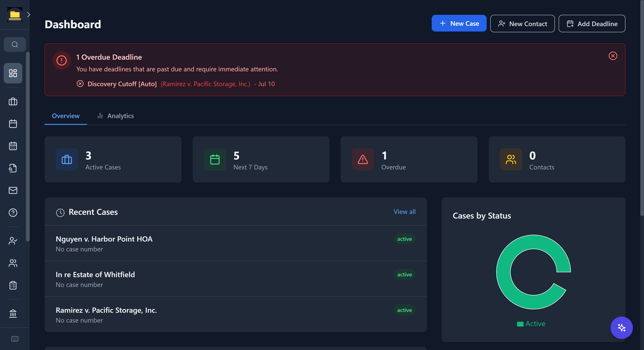
Task: Select the Dashboard grid icon in sidebar
Action: (x=13, y=73)
